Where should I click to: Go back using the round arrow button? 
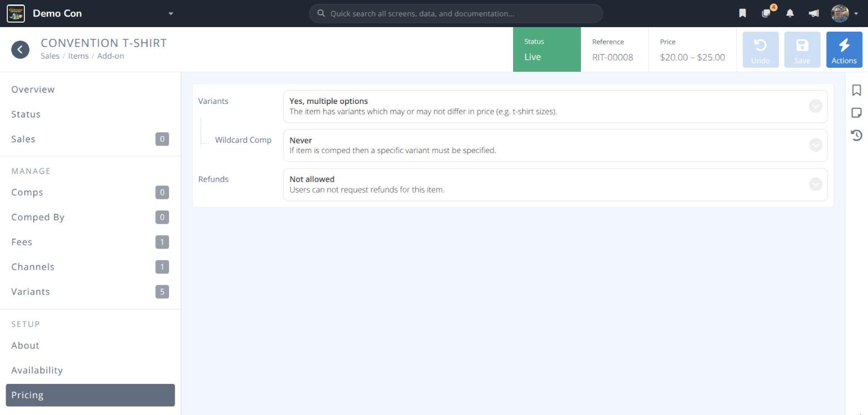click(20, 50)
